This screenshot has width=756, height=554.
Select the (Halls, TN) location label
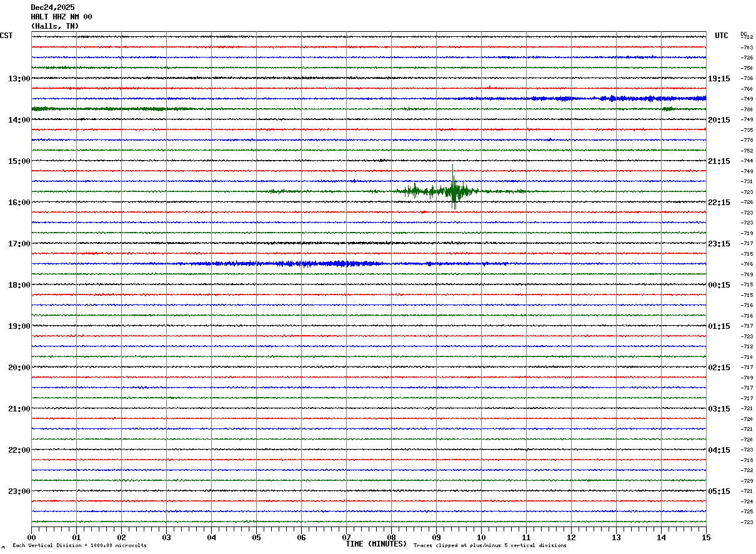point(55,26)
